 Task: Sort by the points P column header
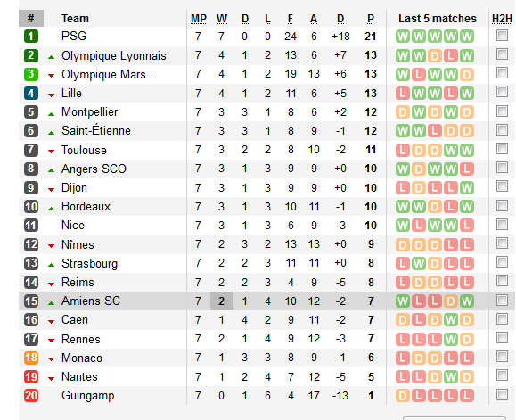[371, 19]
